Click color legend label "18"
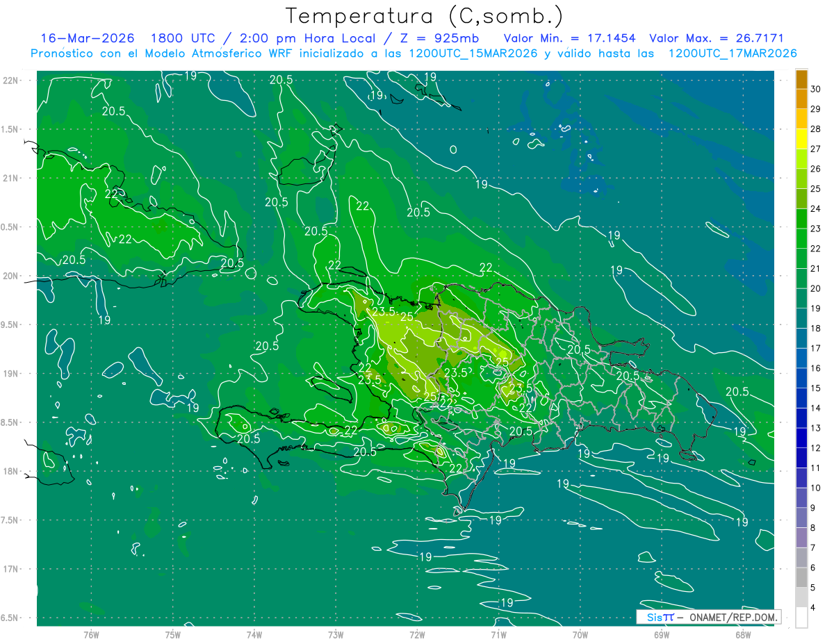 pos(816,329)
